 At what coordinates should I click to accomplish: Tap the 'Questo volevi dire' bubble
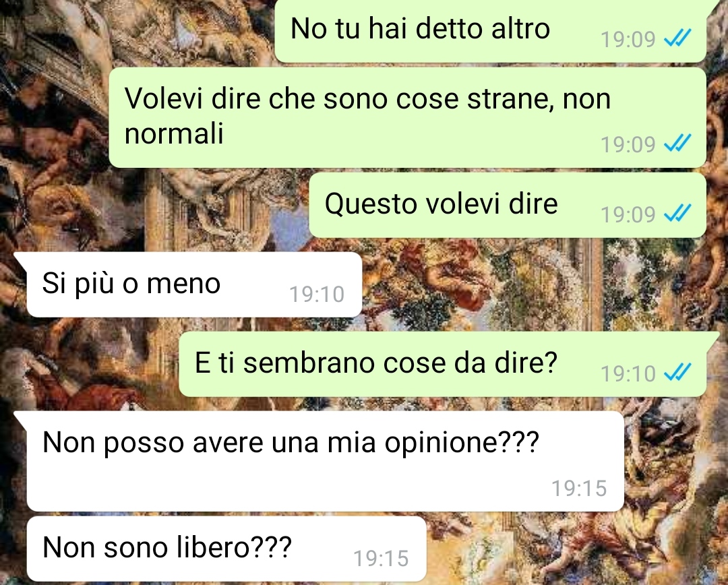click(508, 205)
